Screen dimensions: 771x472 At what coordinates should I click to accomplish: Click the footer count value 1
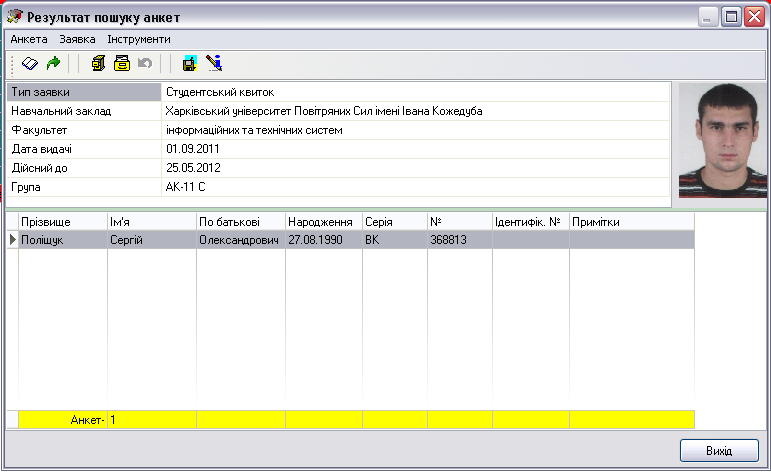(152, 420)
